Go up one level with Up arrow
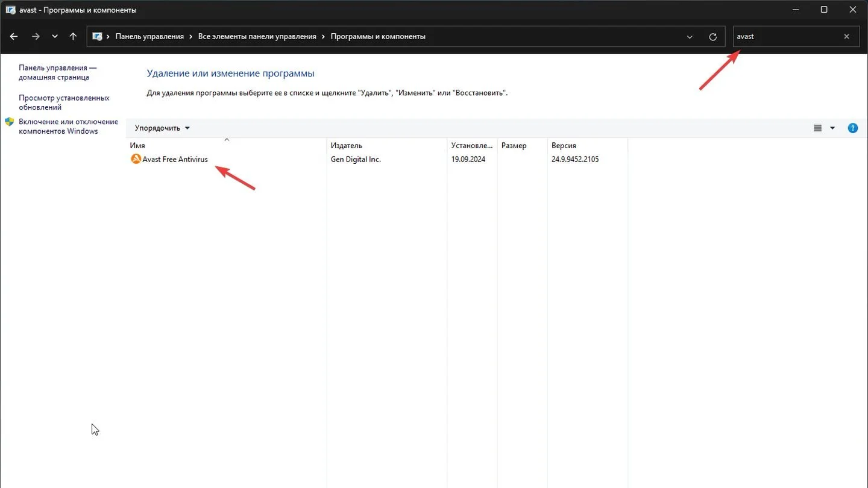This screenshot has width=868, height=488. 73,36
